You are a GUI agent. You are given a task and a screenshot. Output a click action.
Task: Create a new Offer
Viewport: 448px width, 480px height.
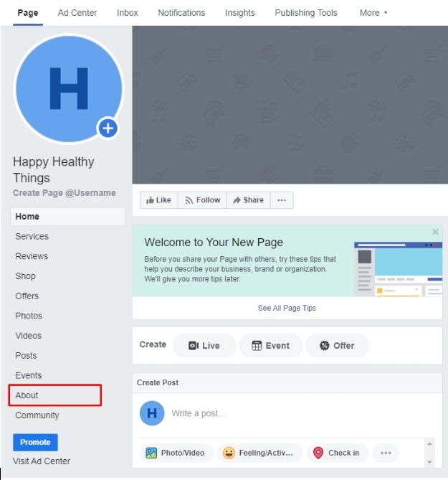point(337,346)
